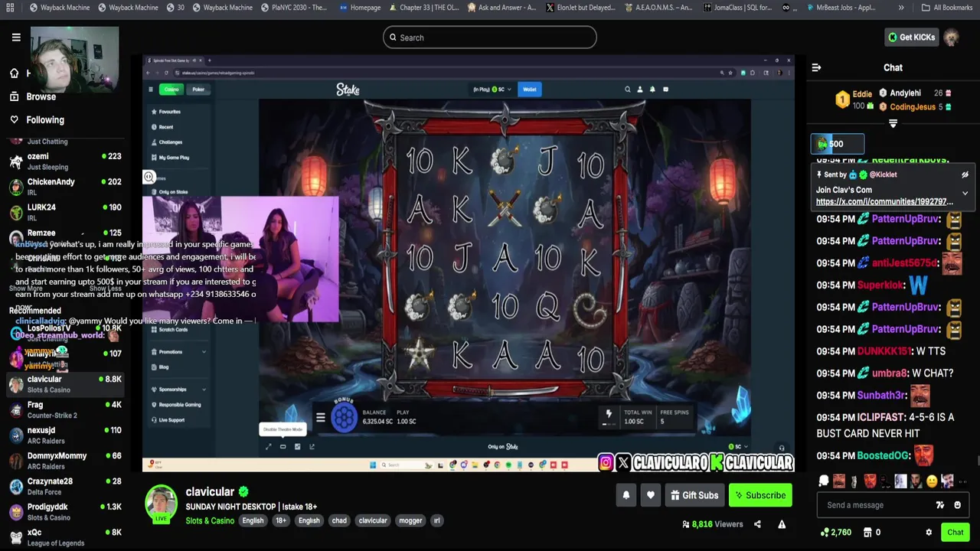This screenshot has height=551, width=980.
Task: Open the emoji picker in chat box
Action: [957, 505]
